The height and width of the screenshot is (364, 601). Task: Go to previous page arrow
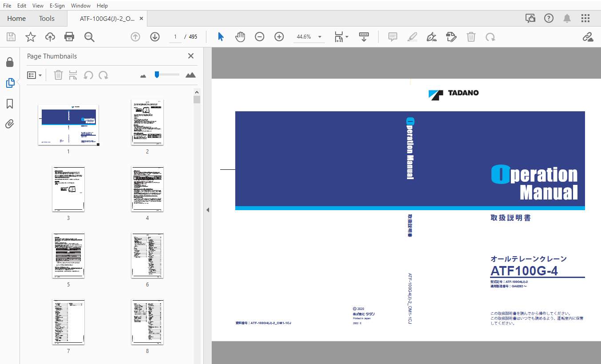tap(135, 37)
